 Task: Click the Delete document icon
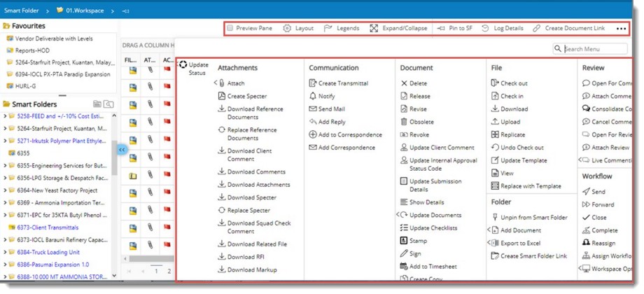404,83
